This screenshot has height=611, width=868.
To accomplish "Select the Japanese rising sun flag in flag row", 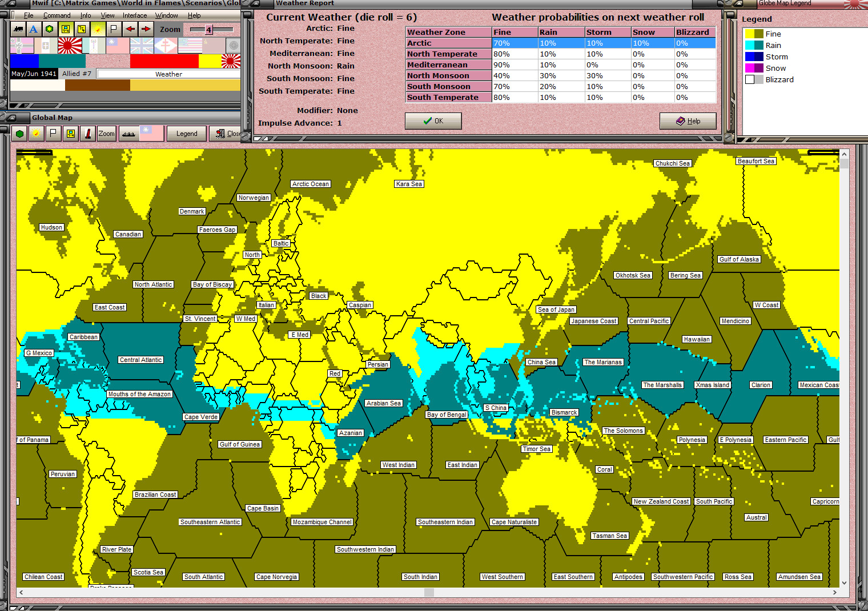I will (x=70, y=46).
